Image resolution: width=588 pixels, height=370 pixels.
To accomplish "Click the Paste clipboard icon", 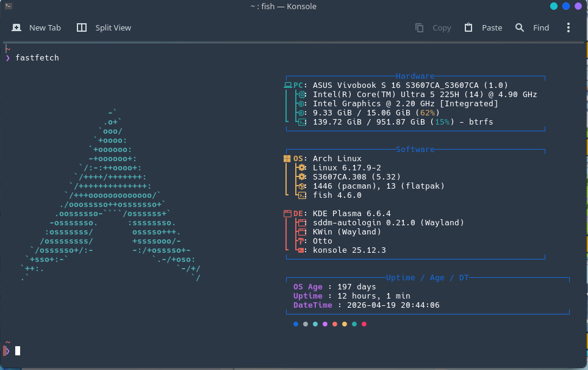I will [x=468, y=27].
